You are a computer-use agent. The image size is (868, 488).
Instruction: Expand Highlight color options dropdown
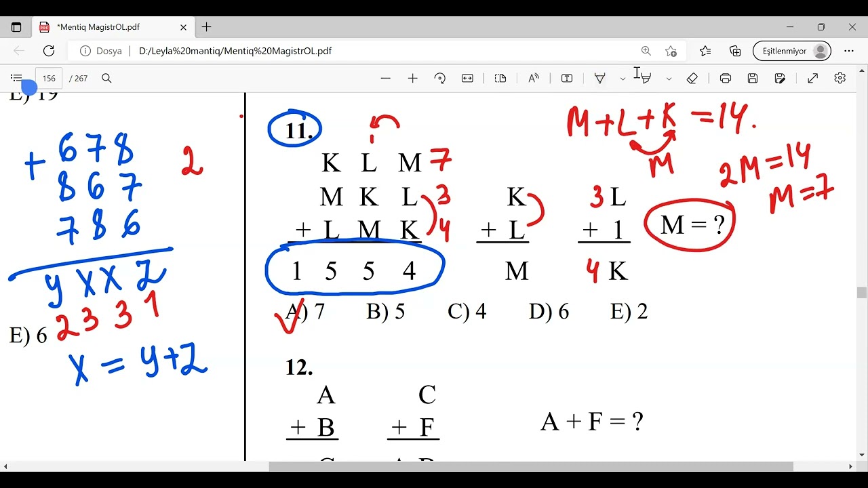(x=669, y=79)
